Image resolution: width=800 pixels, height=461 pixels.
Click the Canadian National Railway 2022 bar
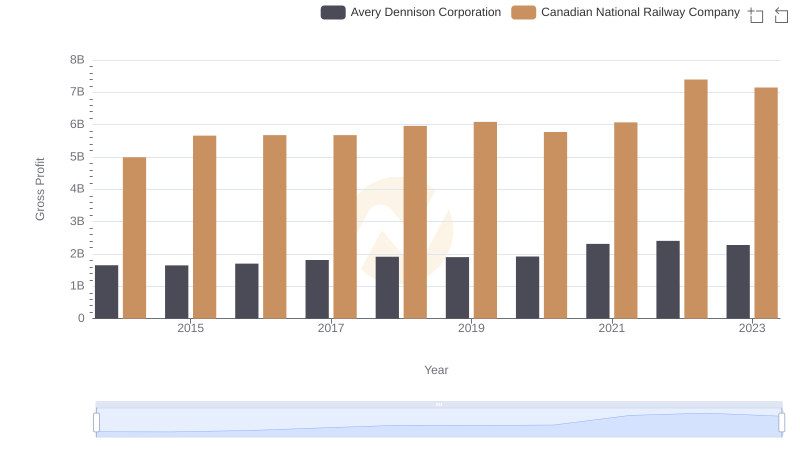tap(696, 199)
